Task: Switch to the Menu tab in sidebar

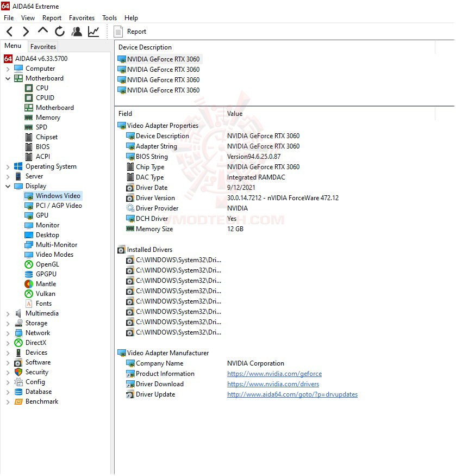Action: (13, 46)
